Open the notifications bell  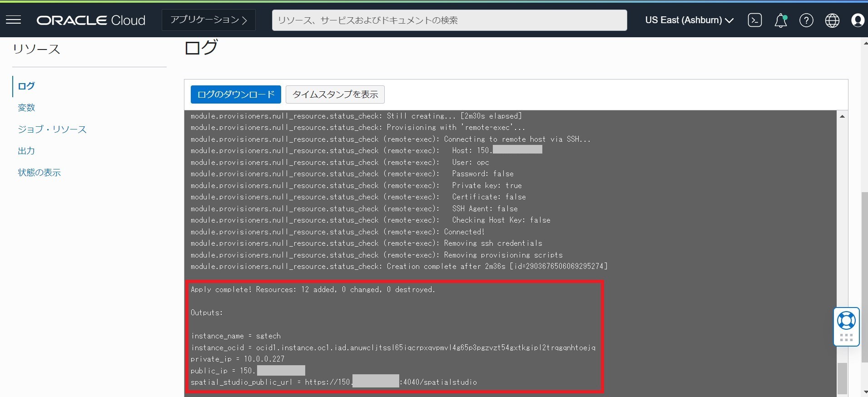click(780, 20)
